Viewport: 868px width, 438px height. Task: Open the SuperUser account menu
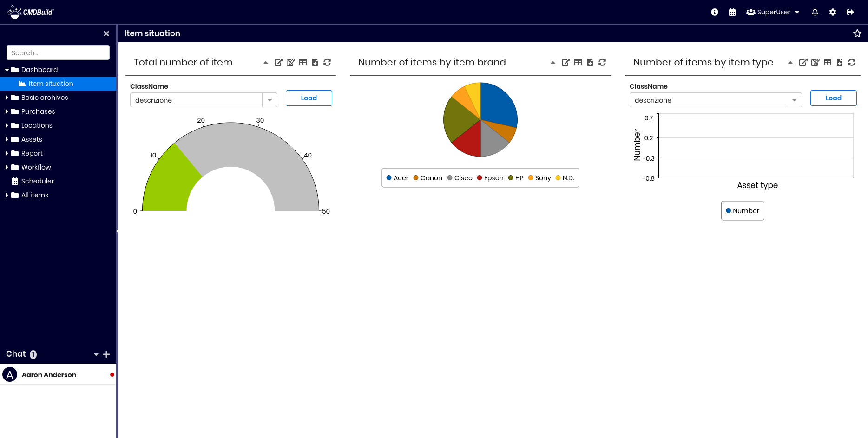tap(773, 12)
